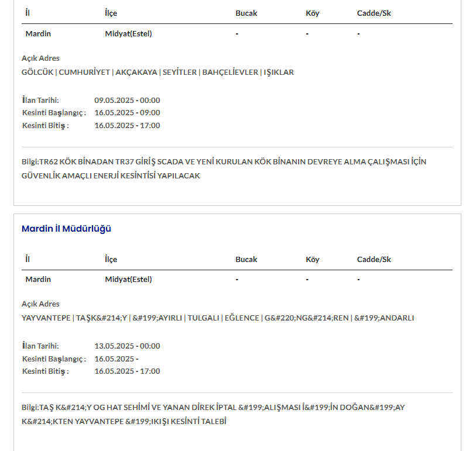
Task: Click the announcement date 13.05.2025 - 00:00
Action: click(x=127, y=346)
